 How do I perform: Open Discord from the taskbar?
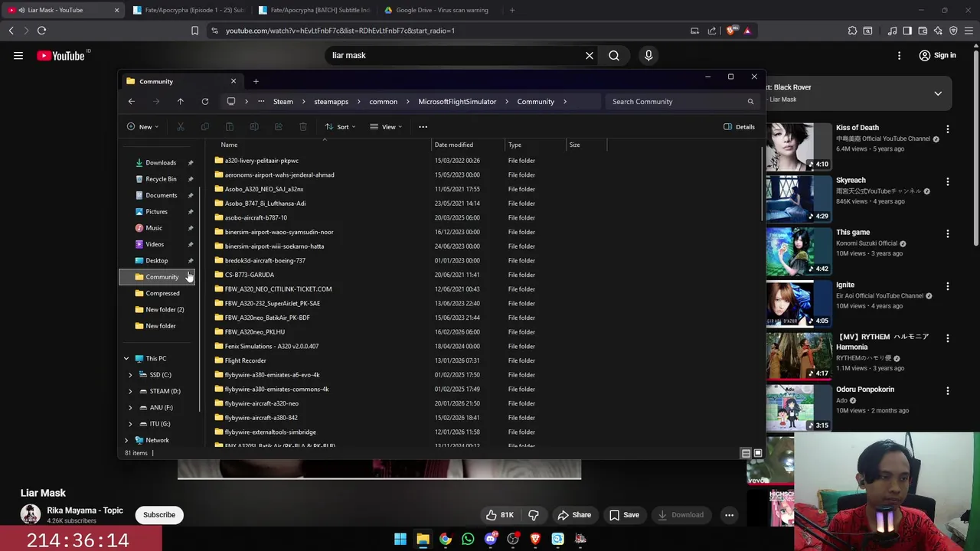(x=491, y=539)
